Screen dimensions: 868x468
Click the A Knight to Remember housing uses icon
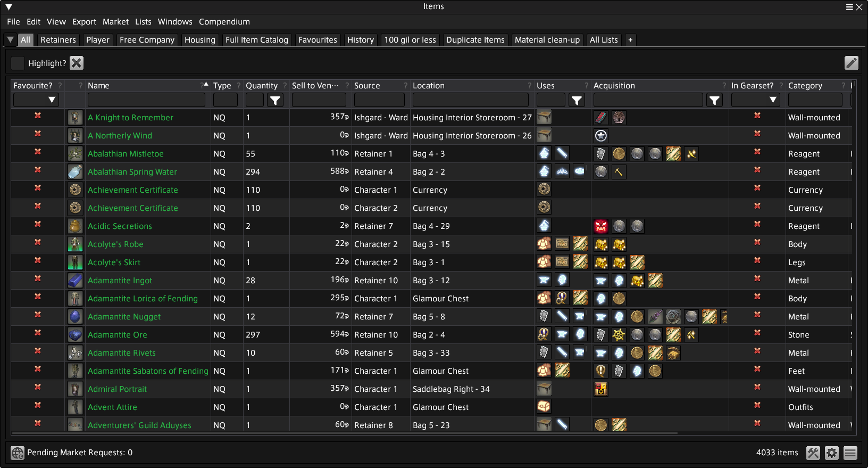(x=544, y=117)
